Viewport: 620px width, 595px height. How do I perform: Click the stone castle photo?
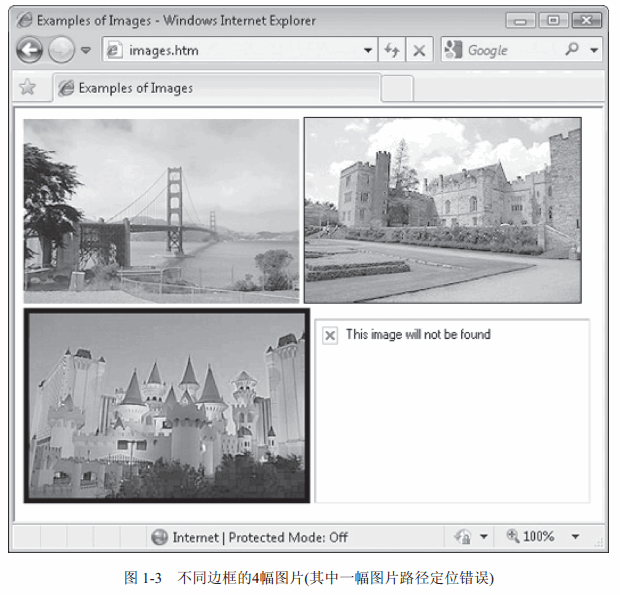click(442, 210)
